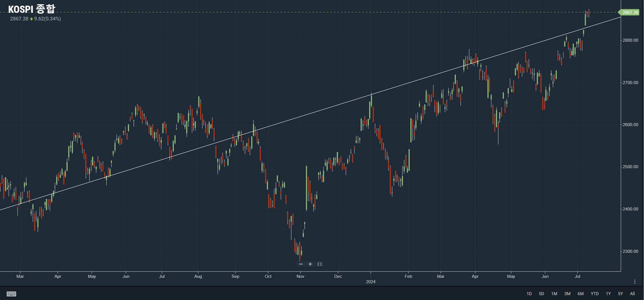Select the 5D time range
The width and height of the screenshot is (644, 300).
click(541, 294)
